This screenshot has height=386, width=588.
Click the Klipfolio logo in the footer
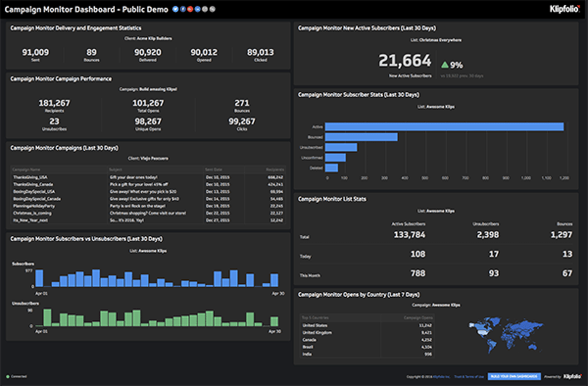coord(573,376)
